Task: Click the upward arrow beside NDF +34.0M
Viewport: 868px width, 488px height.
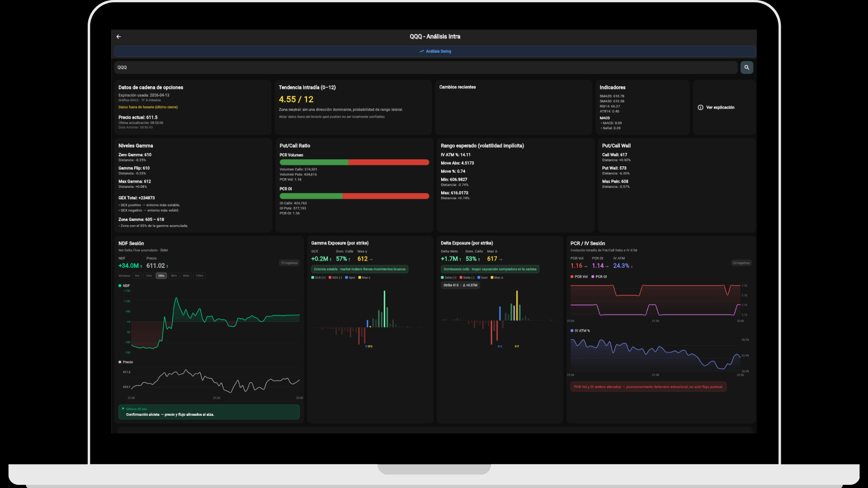Action: coord(141,266)
